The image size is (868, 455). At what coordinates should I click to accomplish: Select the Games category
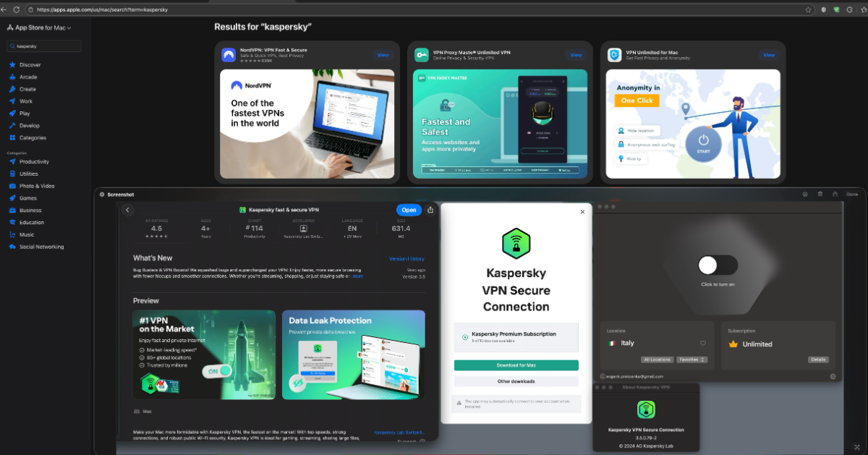[23, 198]
